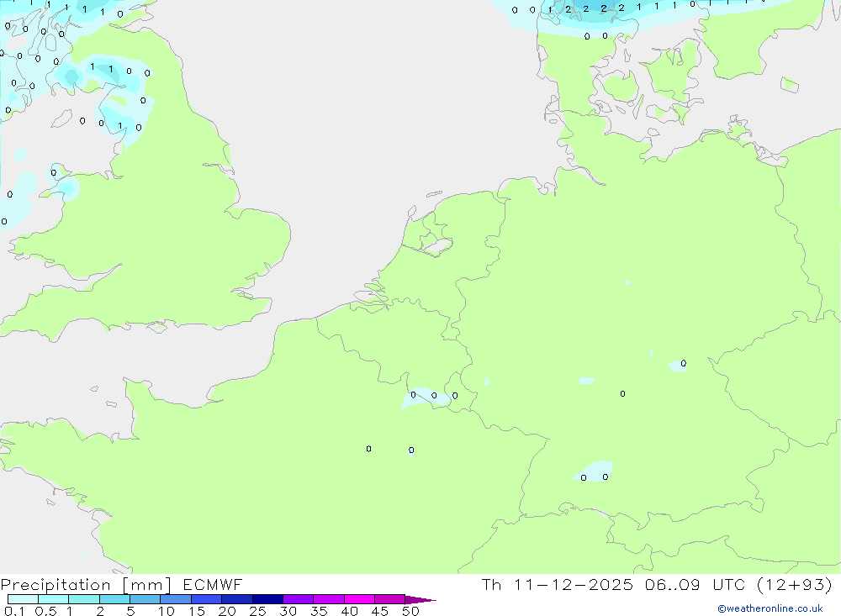Click the '50' legend scale label
Viewport: 841px width, 616px height.
410,611
